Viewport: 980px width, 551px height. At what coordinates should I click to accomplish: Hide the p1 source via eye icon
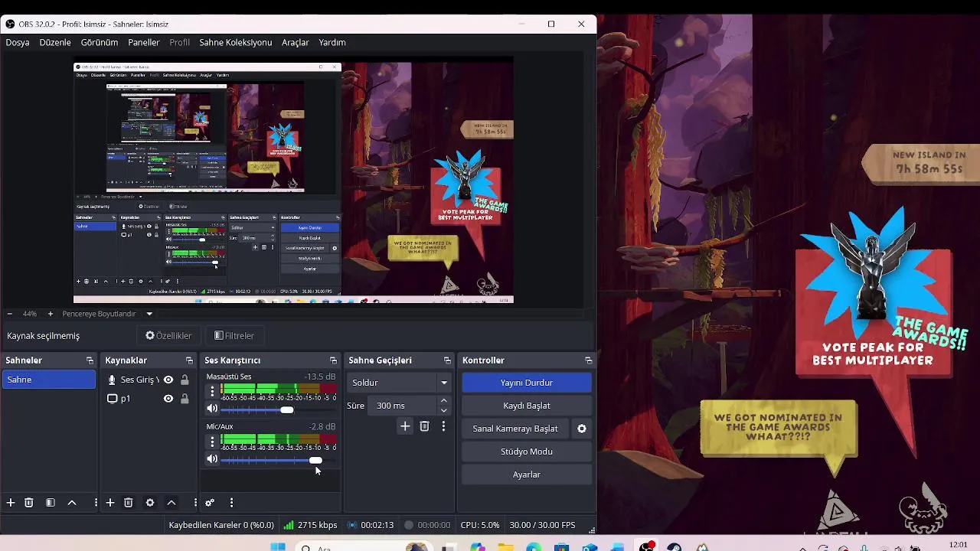tap(168, 399)
